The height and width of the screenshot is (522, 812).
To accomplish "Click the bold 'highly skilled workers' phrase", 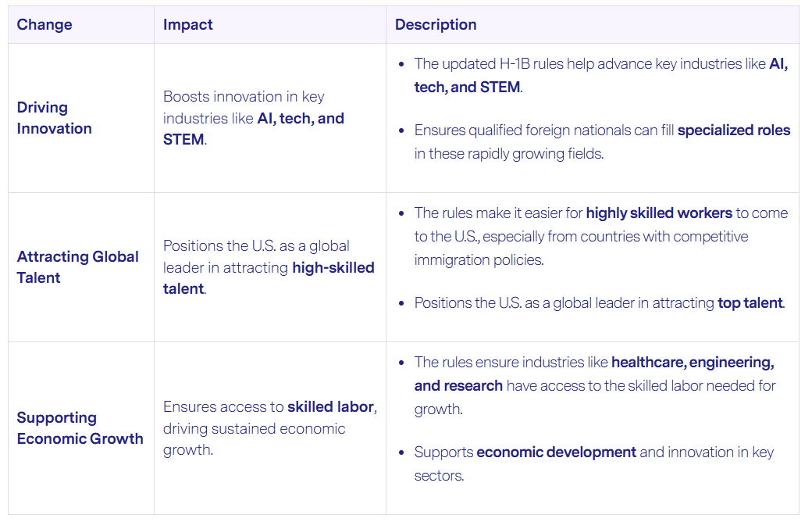I will (659, 213).
